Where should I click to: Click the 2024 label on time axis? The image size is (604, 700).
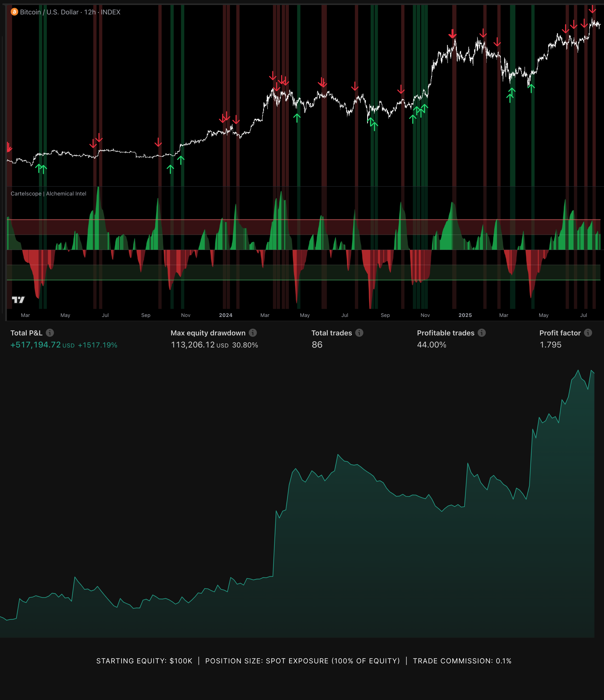225,315
